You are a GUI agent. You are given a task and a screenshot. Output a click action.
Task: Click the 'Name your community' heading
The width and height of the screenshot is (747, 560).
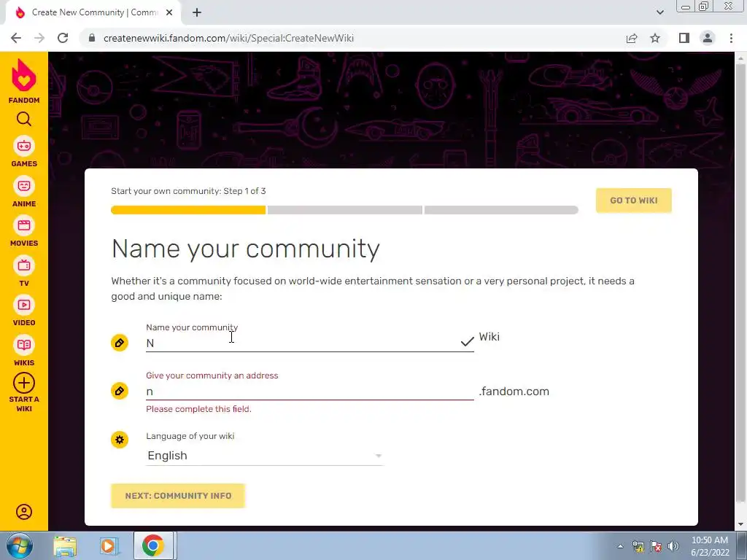[246, 249]
